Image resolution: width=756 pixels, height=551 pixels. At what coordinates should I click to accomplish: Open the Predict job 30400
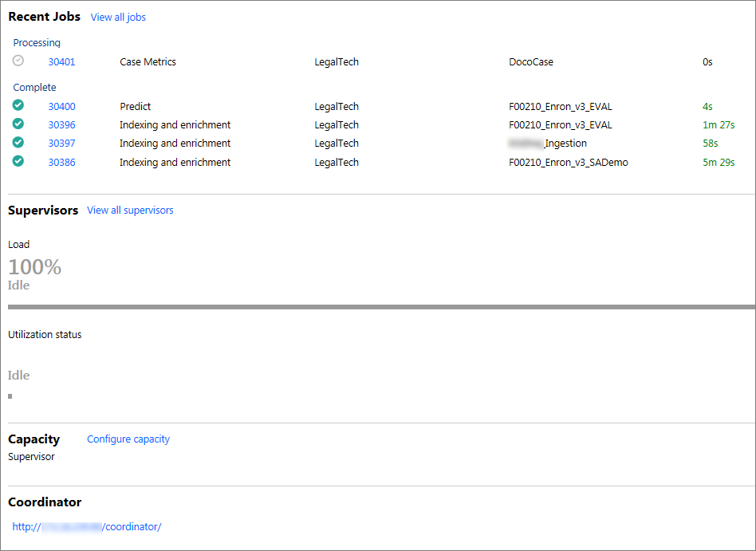click(x=61, y=105)
